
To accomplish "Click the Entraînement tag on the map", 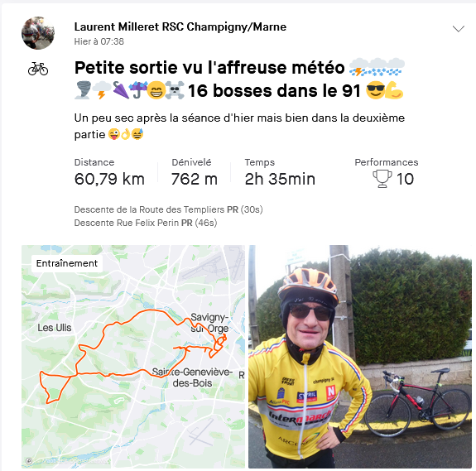I will point(67,263).
